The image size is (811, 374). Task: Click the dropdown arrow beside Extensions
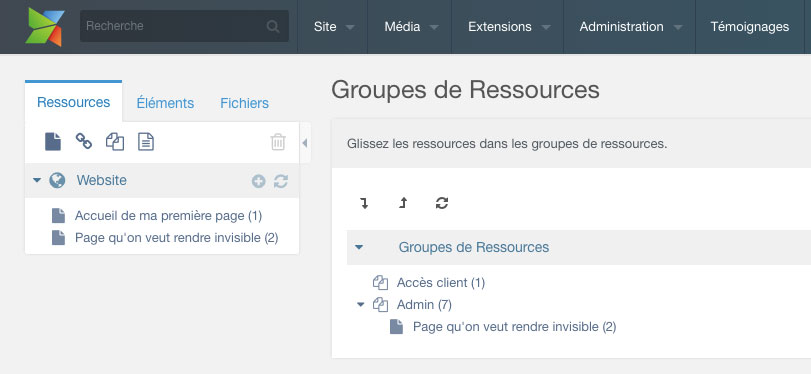(546, 27)
